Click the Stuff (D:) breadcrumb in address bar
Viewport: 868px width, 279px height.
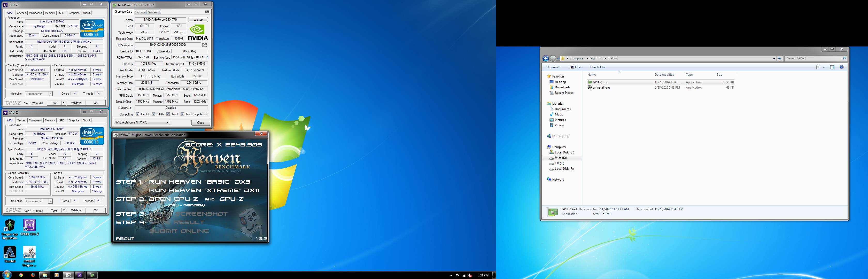click(x=596, y=59)
